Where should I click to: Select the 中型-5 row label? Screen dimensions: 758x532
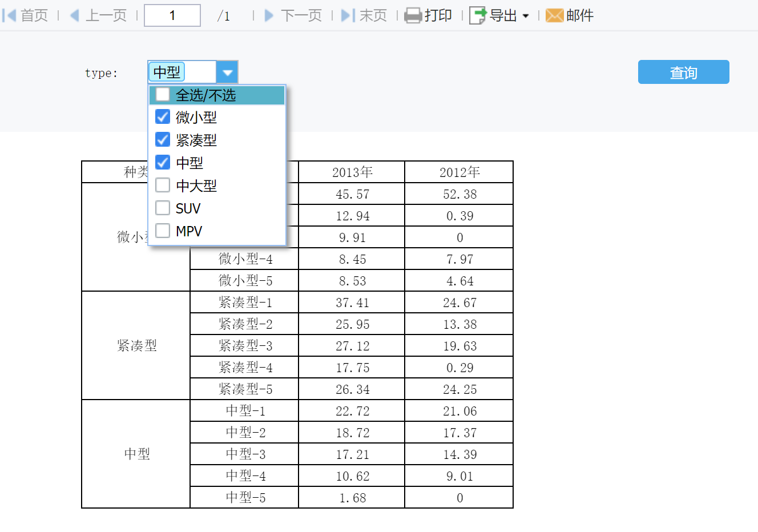[x=244, y=497]
